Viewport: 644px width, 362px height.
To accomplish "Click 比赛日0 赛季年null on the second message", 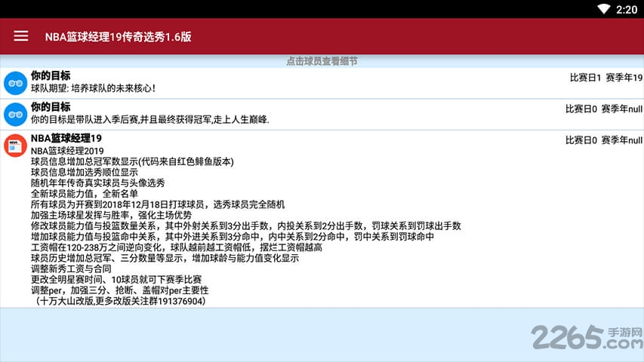I will (x=603, y=109).
